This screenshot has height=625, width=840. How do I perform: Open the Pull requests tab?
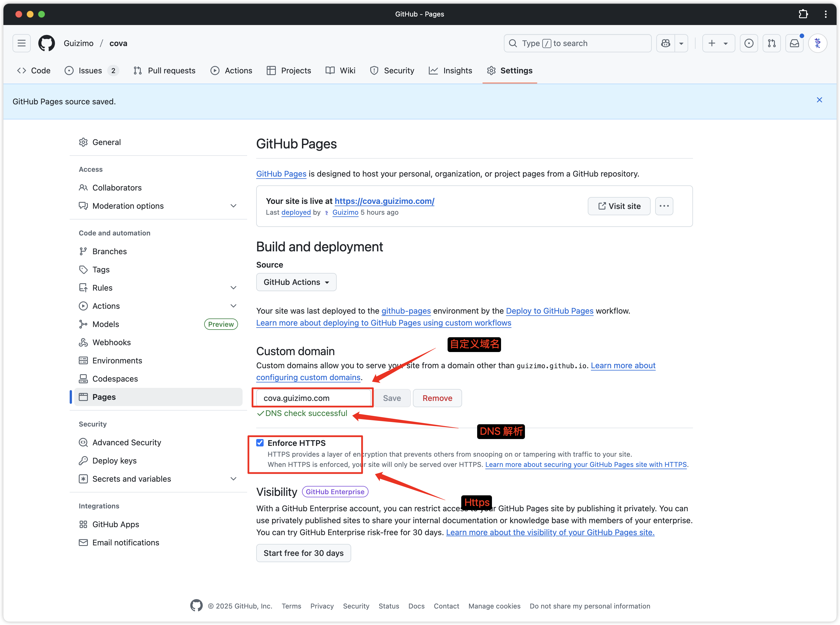pos(164,71)
